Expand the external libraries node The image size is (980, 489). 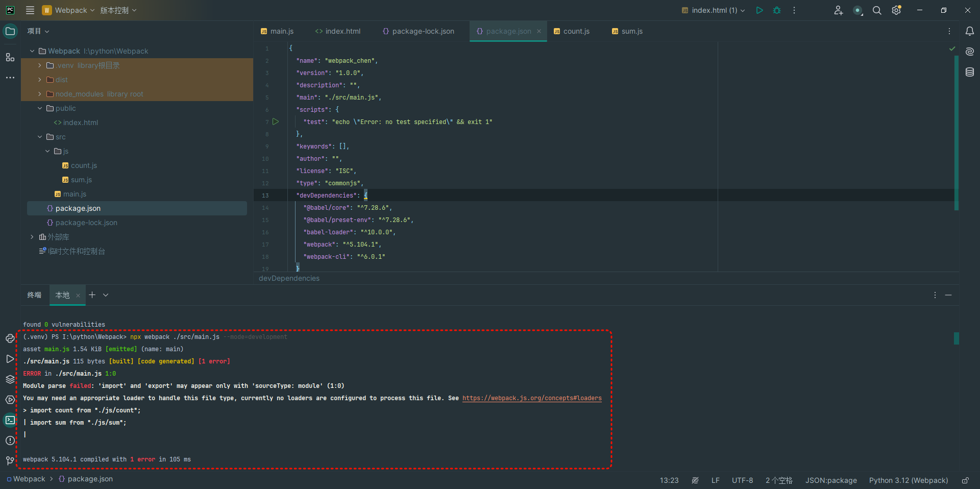32,237
